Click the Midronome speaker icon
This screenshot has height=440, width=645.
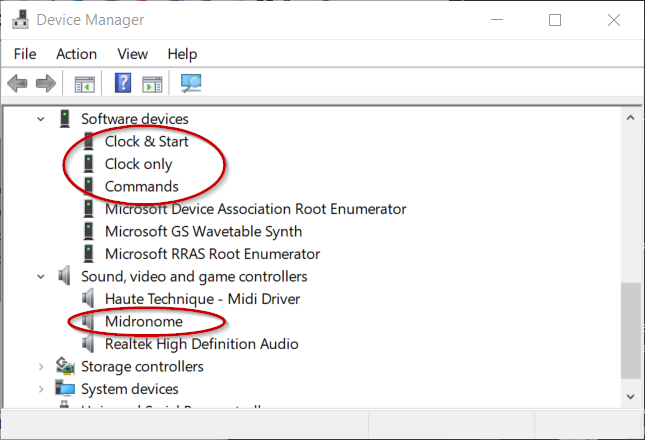tap(90, 322)
